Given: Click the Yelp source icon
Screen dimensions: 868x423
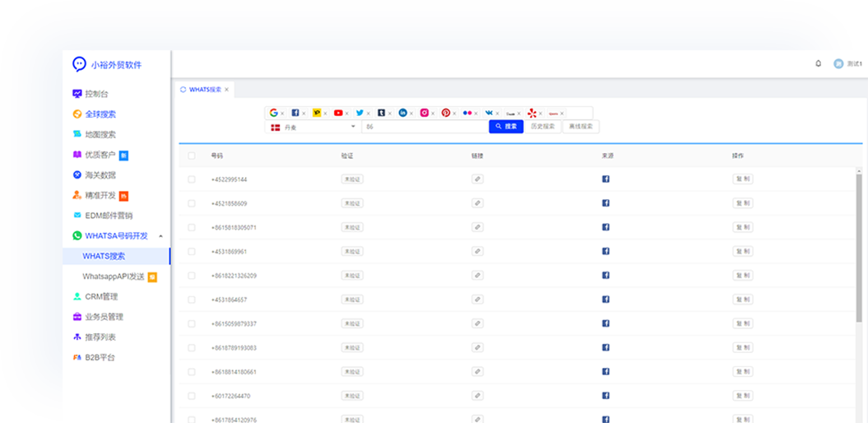Looking at the screenshot, I should (532, 113).
